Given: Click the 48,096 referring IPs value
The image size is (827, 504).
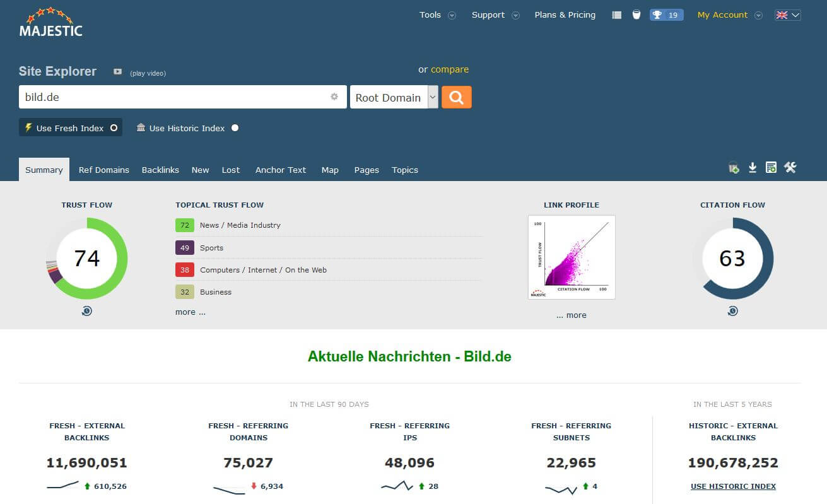Looking at the screenshot, I should (x=410, y=462).
